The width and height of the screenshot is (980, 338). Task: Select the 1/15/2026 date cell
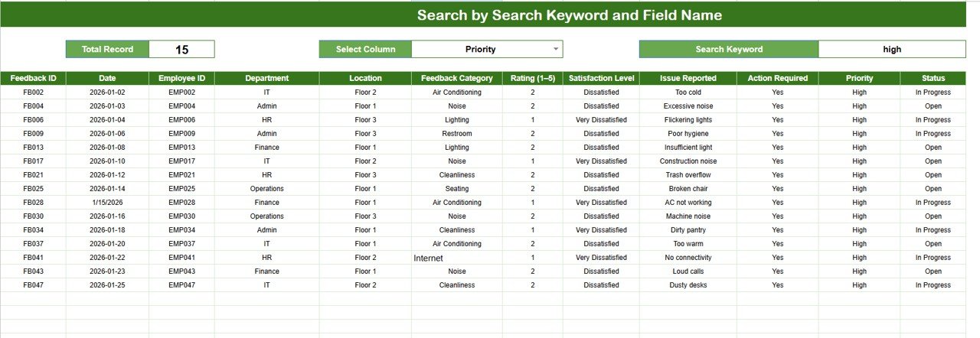coord(107,203)
